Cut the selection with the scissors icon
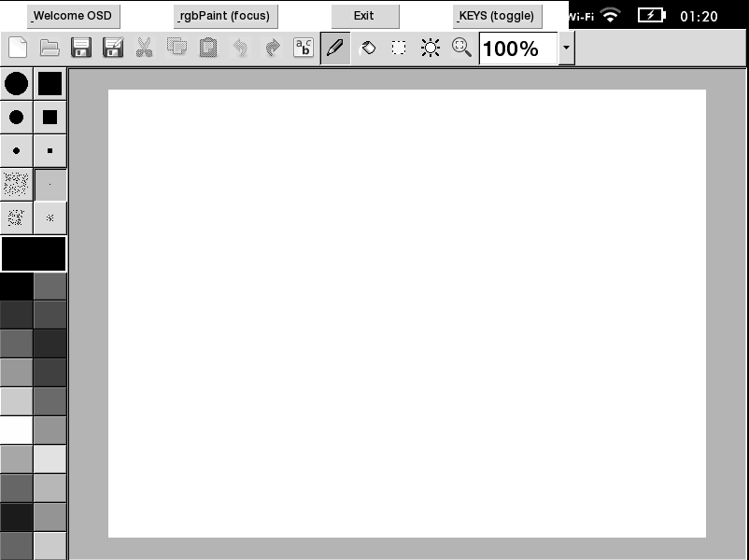This screenshot has width=749, height=560. pyautogui.click(x=144, y=48)
